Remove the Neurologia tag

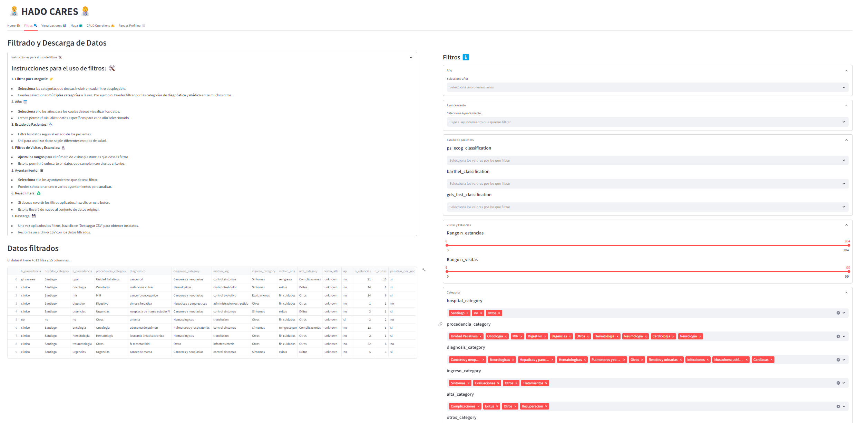[700, 337]
